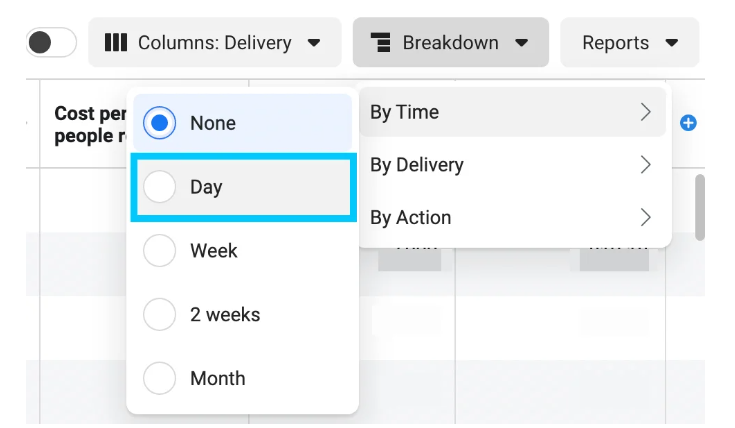
Task: Select the 2 weeks radio option
Action: coord(160,315)
